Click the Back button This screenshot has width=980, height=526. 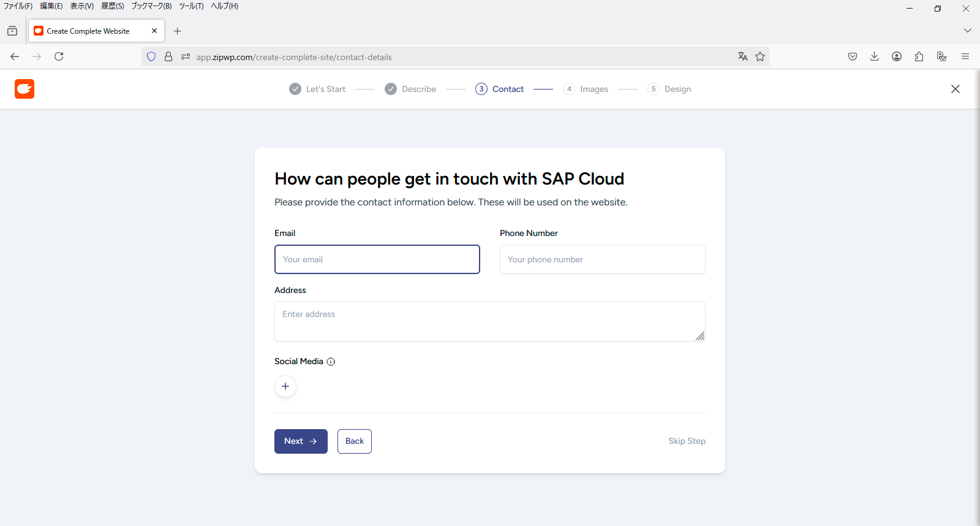coord(355,441)
